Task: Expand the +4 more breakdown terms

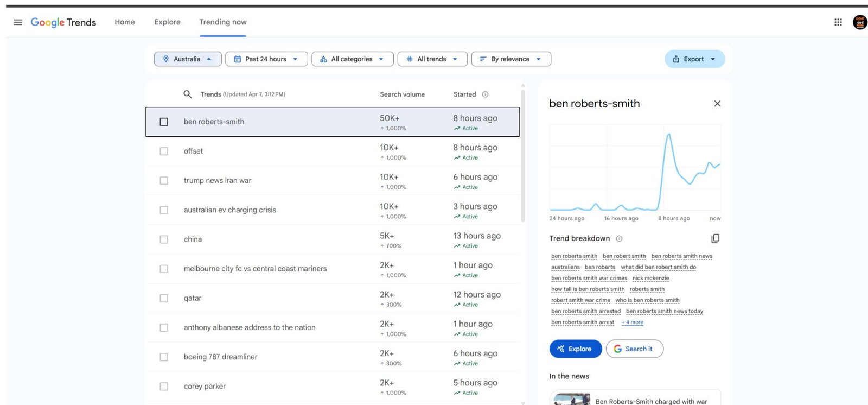Action: tap(633, 322)
